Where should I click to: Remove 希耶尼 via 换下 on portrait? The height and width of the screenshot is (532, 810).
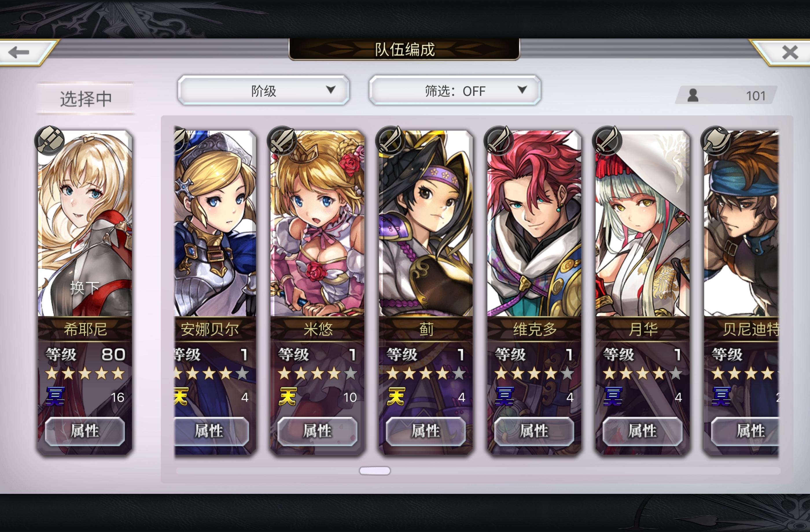click(85, 288)
